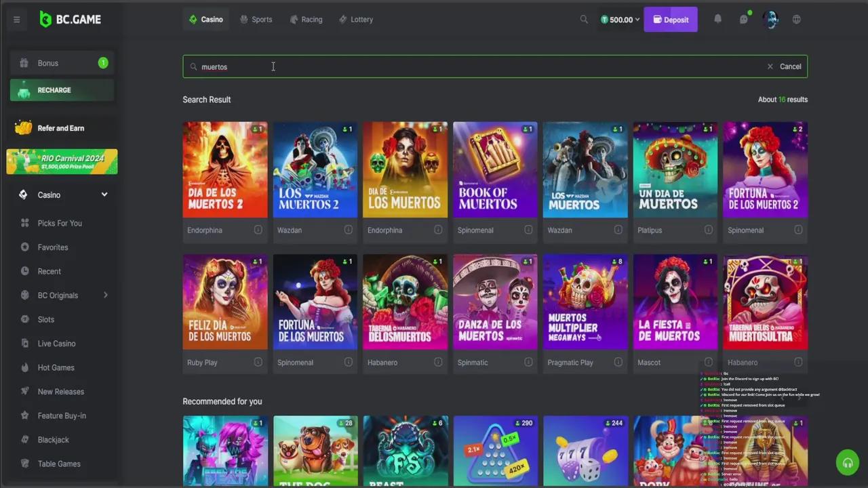Open Book of Muertos game thumbnail
Image resolution: width=868 pixels, height=488 pixels.
(495, 169)
